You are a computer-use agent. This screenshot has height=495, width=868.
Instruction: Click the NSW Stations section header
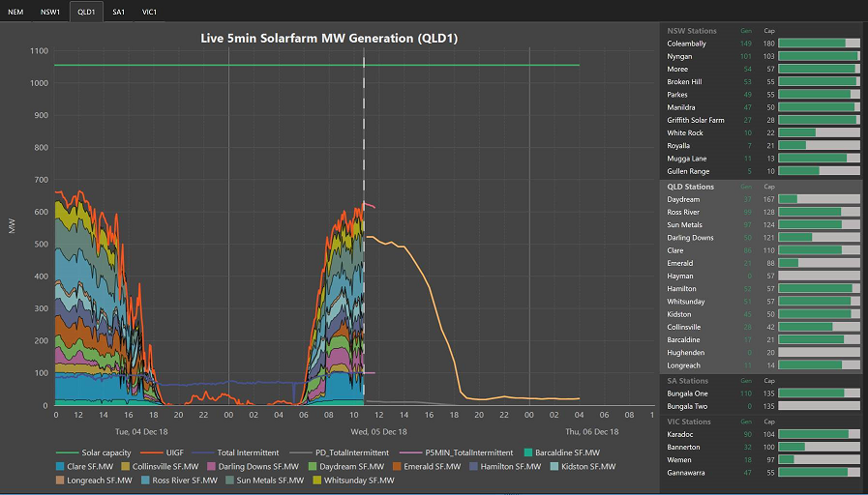click(692, 31)
